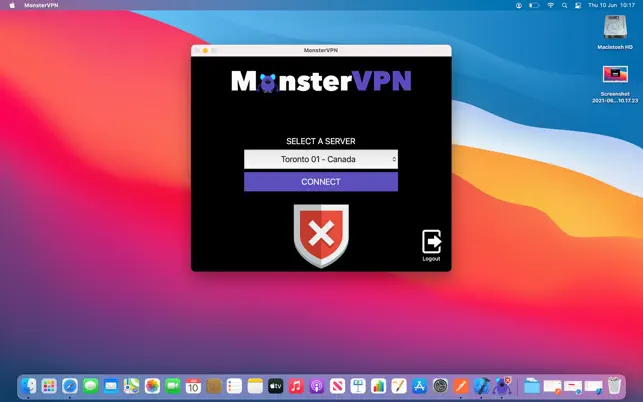Open Messages in the Dock
The width and height of the screenshot is (643, 402).
(x=90, y=386)
